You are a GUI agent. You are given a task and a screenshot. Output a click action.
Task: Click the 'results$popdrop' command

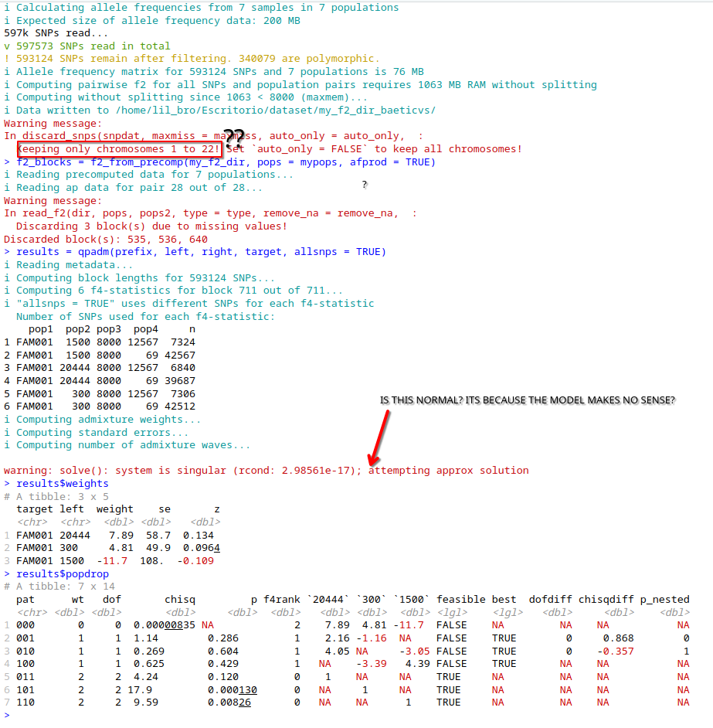(63, 574)
